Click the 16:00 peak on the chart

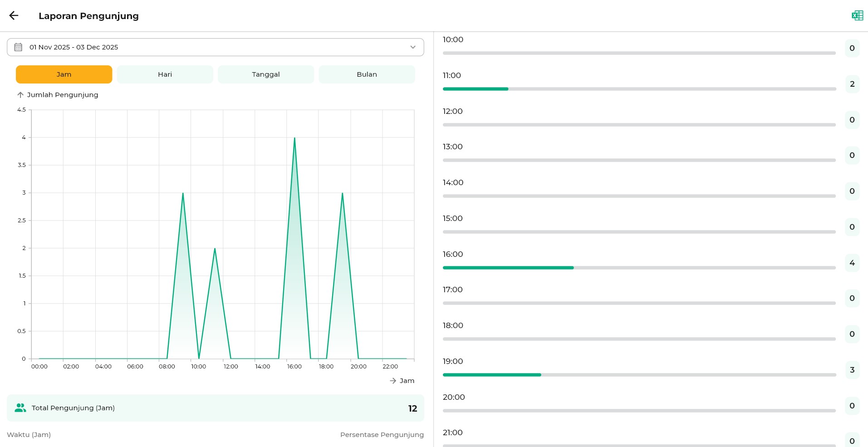click(x=294, y=138)
